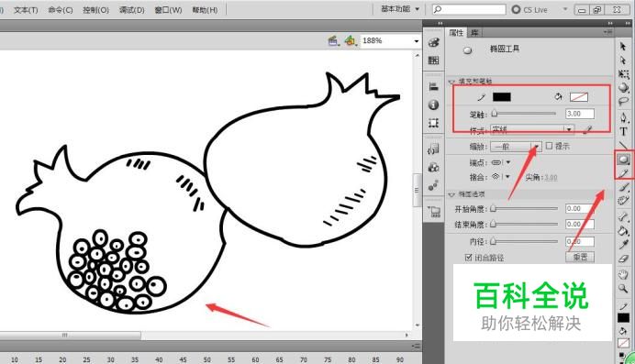Open the 188% stage zoom dropdown
This screenshot has width=635, height=364.
pos(417,41)
